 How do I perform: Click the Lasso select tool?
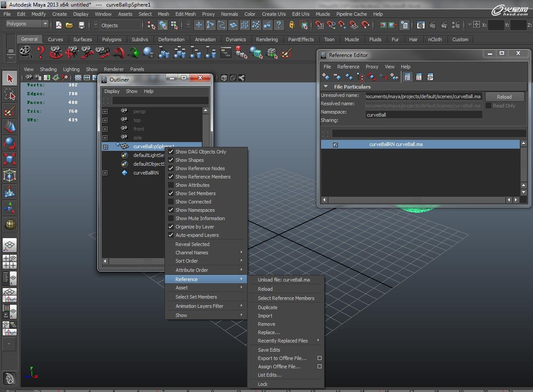tap(10, 95)
